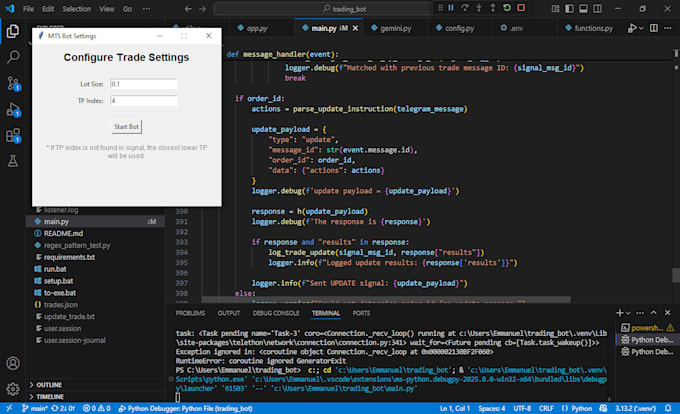Switch to the DEBUG CONSOLE panel tab
Viewport: 680px width, 414px height.
pyautogui.click(x=276, y=313)
